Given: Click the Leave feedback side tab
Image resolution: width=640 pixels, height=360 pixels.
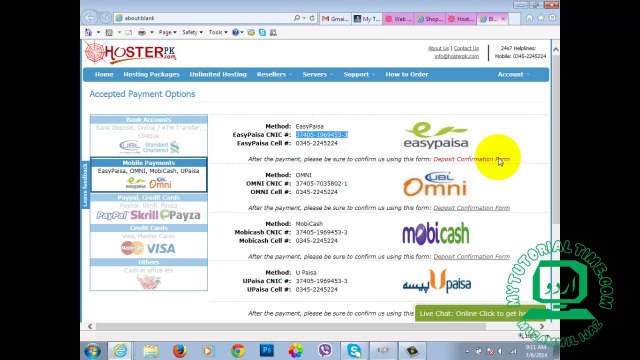Looking at the screenshot, I should coord(85,185).
